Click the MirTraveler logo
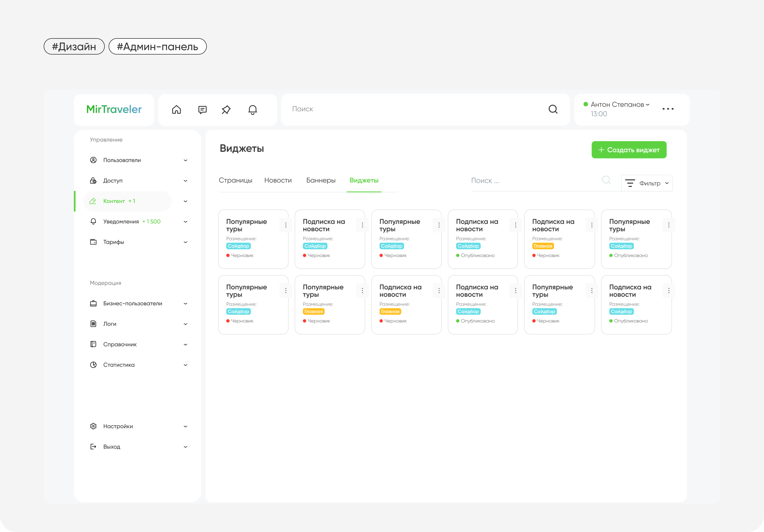 114,109
